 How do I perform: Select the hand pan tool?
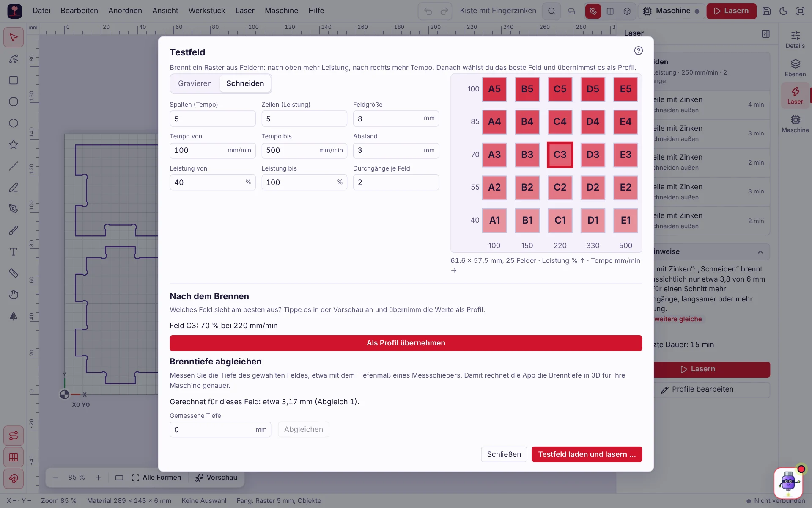pos(14,295)
